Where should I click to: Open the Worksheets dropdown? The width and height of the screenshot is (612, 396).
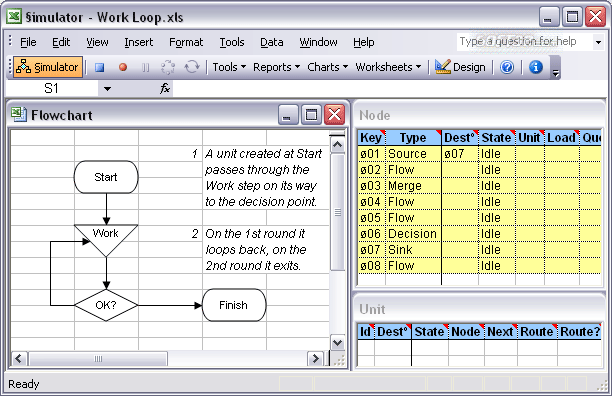[388, 67]
